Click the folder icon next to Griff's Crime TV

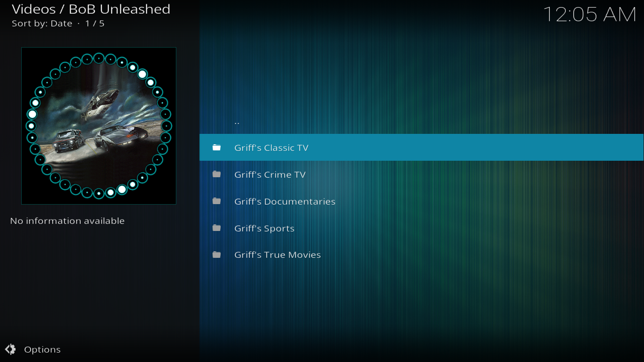(x=216, y=174)
